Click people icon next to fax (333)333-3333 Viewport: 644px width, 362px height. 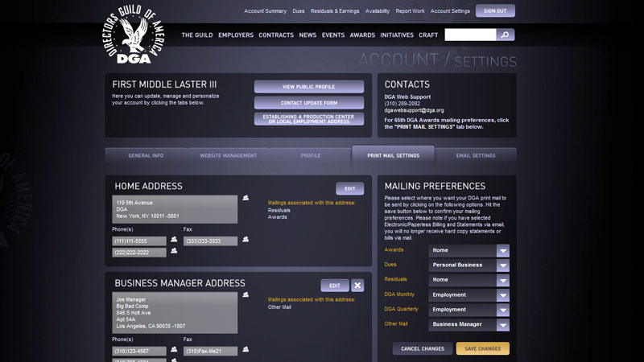(246, 240)
